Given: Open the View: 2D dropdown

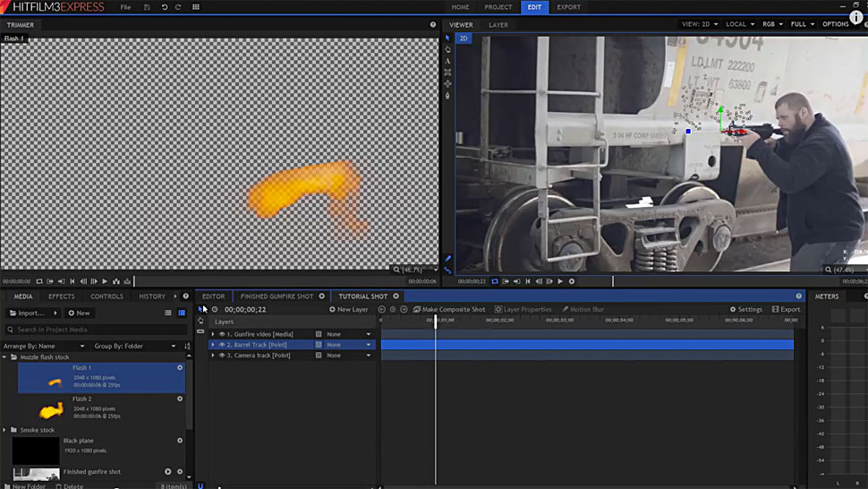Looking at the screenshot, I should pyautogui.click(x=698, y=25).
